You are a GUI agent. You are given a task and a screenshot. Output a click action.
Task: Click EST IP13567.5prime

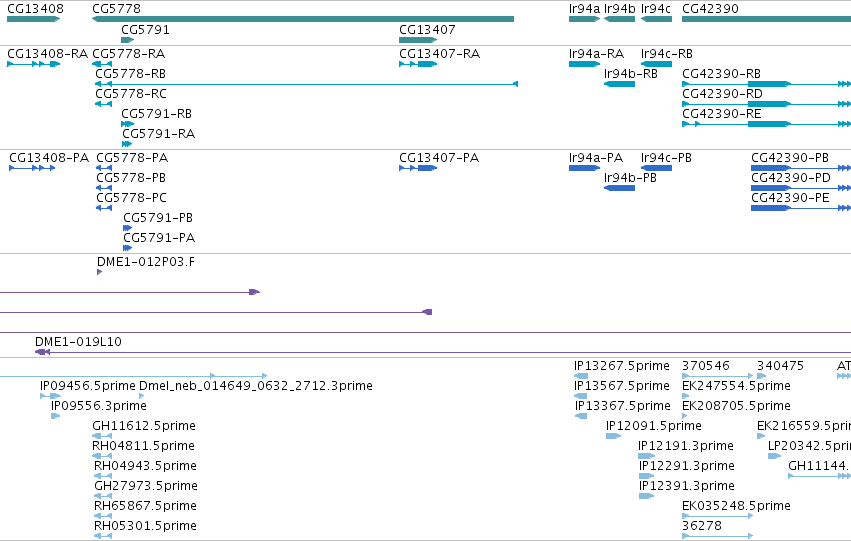[621, 386]
